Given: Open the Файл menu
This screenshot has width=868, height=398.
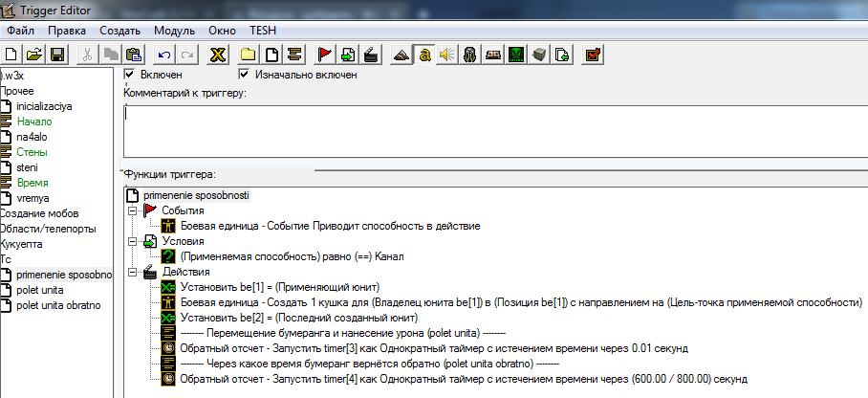Looking at the screenshot, I should (21, 31).
